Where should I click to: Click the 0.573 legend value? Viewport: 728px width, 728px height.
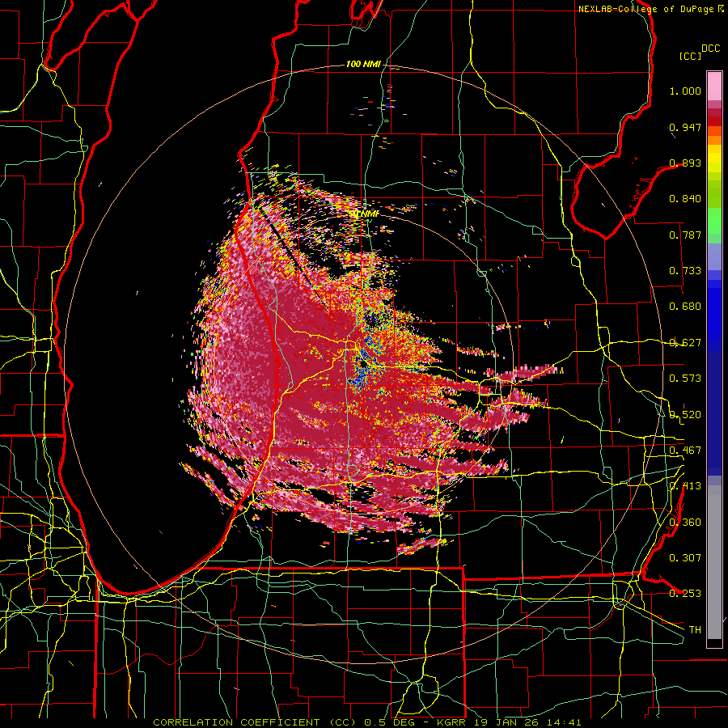[x=685, y=379]
